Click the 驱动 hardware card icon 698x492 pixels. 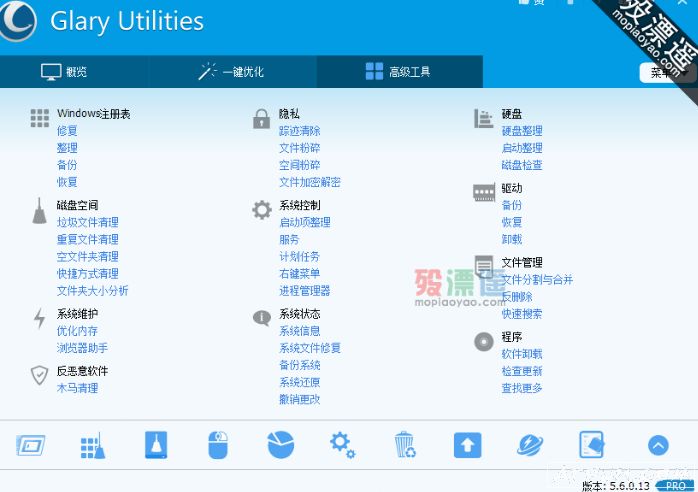484,193
